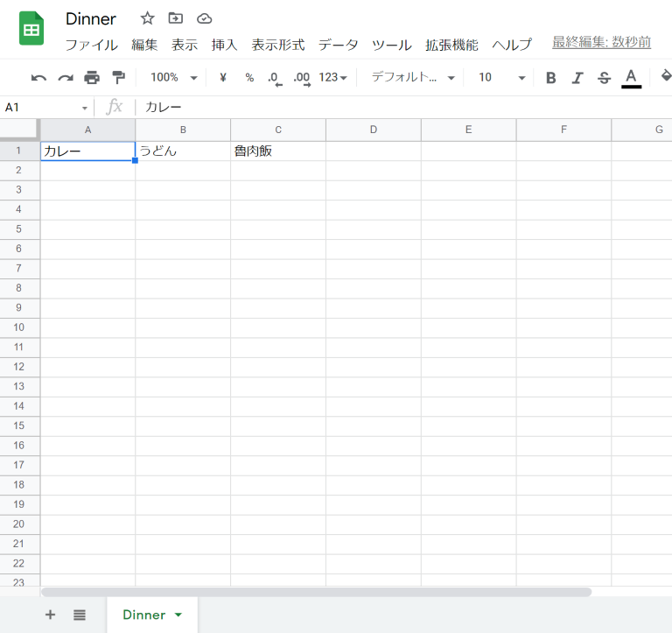The image size is (672, 633).
Task: Toggle italic formatting
Action: [x=577, y=78]
